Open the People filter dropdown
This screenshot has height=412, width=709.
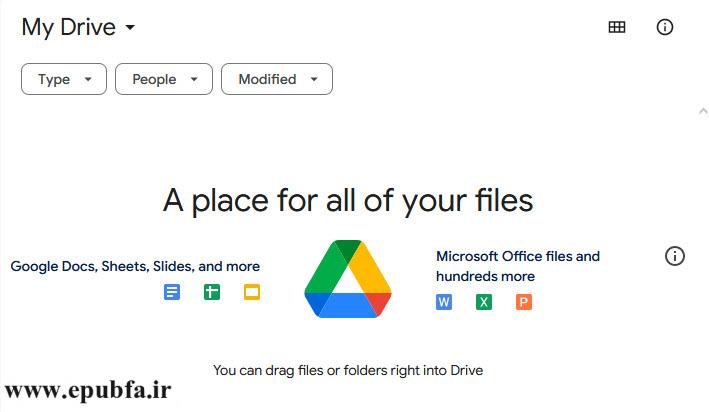coord(164,79)
